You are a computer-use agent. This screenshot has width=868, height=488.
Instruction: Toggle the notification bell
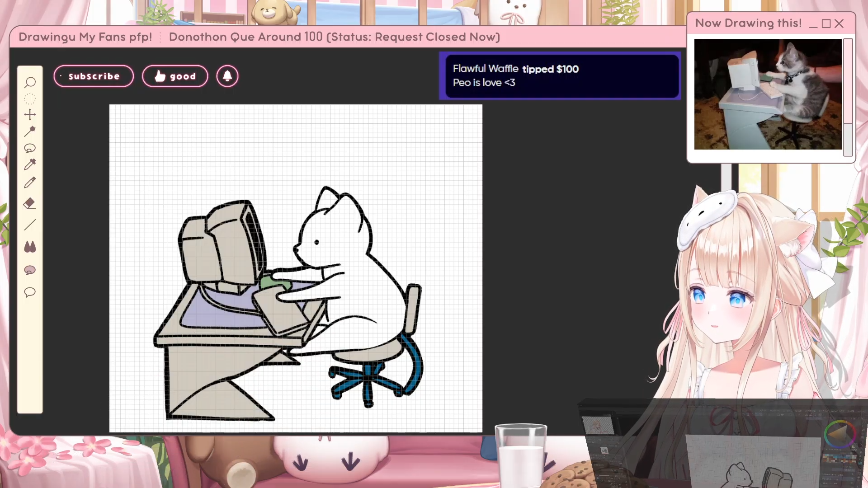point(227,76)
